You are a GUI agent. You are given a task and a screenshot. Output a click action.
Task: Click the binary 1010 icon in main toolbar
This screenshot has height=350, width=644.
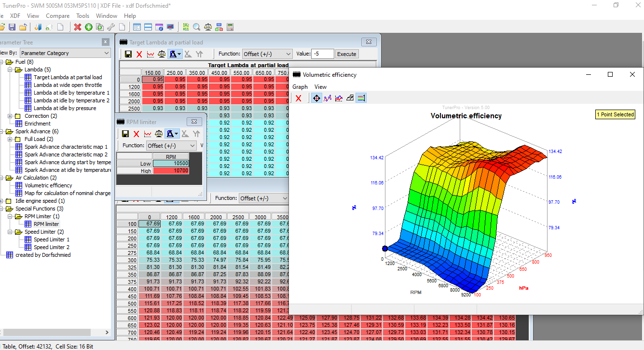[186, 27]
